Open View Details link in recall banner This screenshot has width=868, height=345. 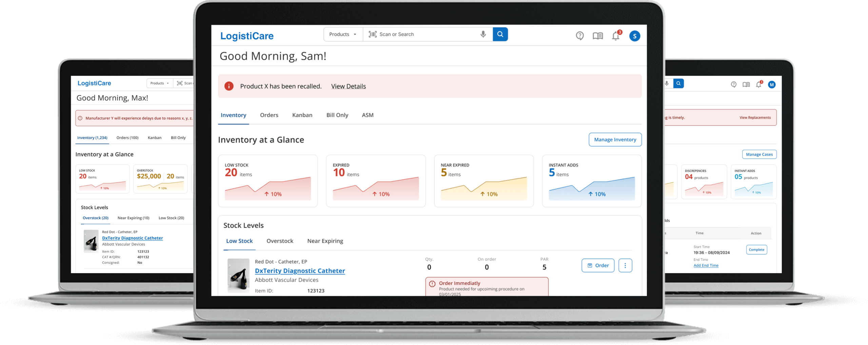348,86
